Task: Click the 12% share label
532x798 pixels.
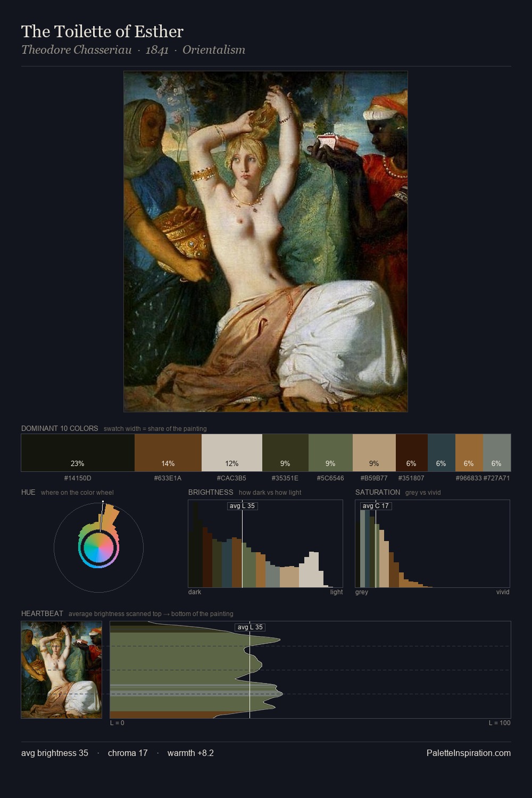Action: (232, 463)
